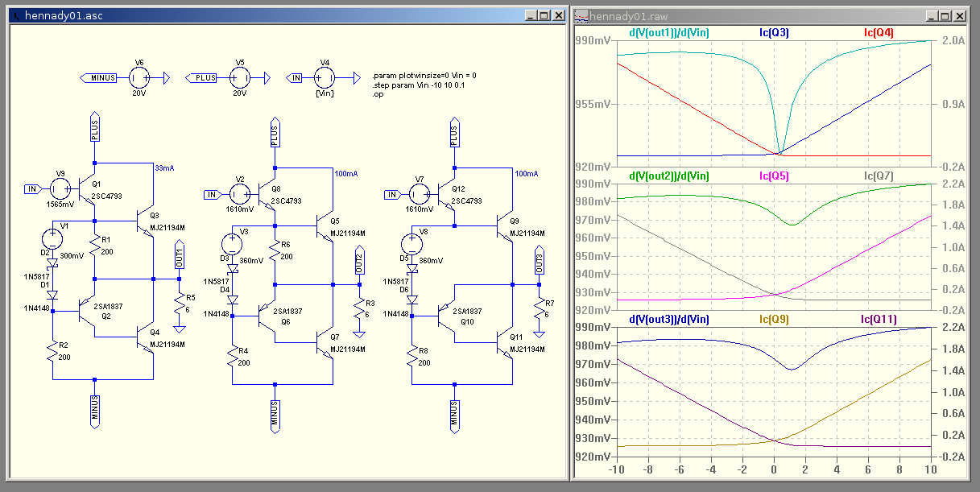This screenshot has width=980, height=492.
Task: Select resistor R4 200
Action: pos(234,356)
